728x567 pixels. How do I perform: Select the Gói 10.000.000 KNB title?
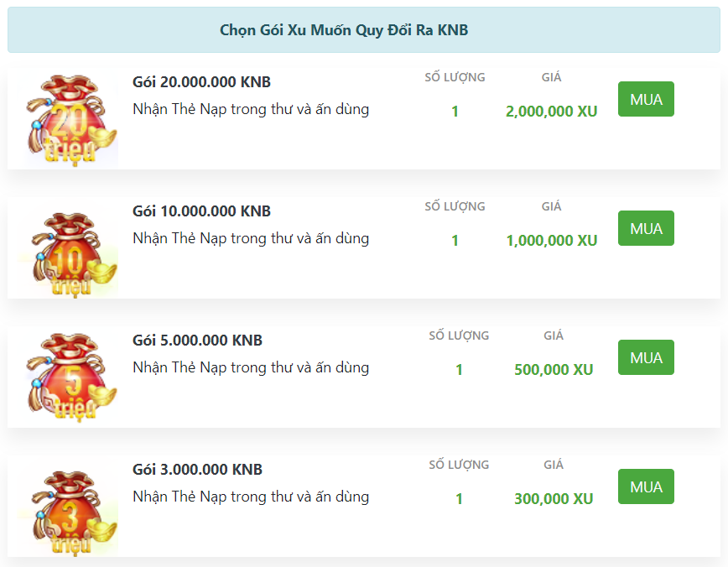(x=201, y=211)
